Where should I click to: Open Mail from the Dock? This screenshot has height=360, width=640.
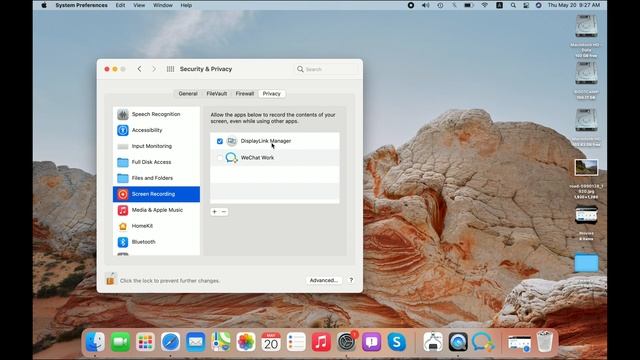pyautogui.click(x=196, y=341)
